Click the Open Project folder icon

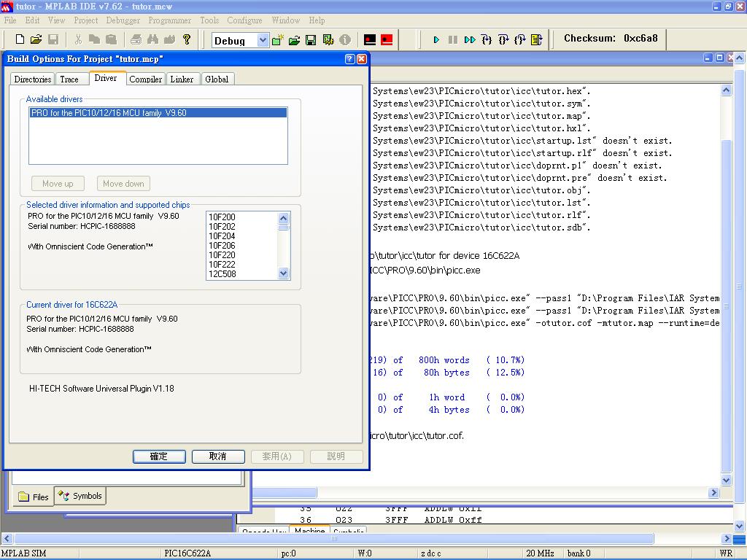[295, 40]
